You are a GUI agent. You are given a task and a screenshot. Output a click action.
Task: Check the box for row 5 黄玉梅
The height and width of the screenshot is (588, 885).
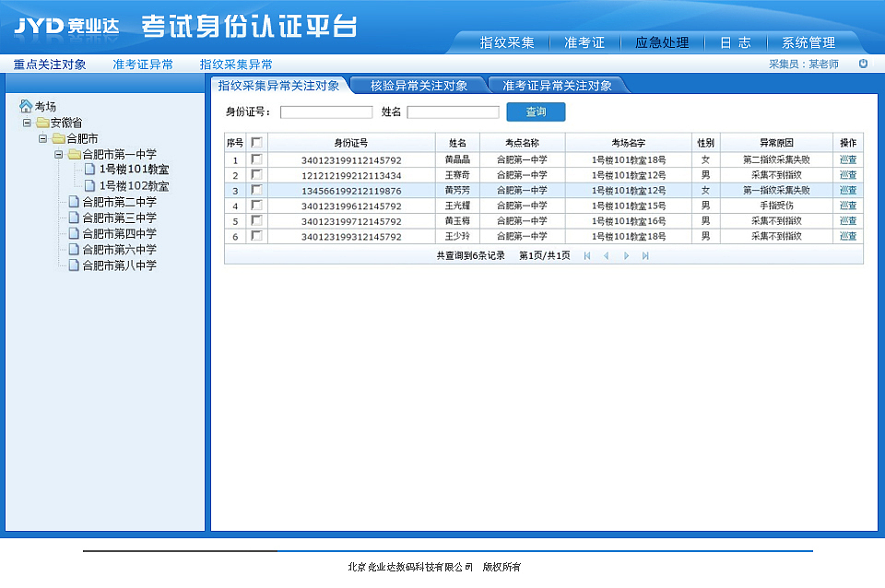256,220
